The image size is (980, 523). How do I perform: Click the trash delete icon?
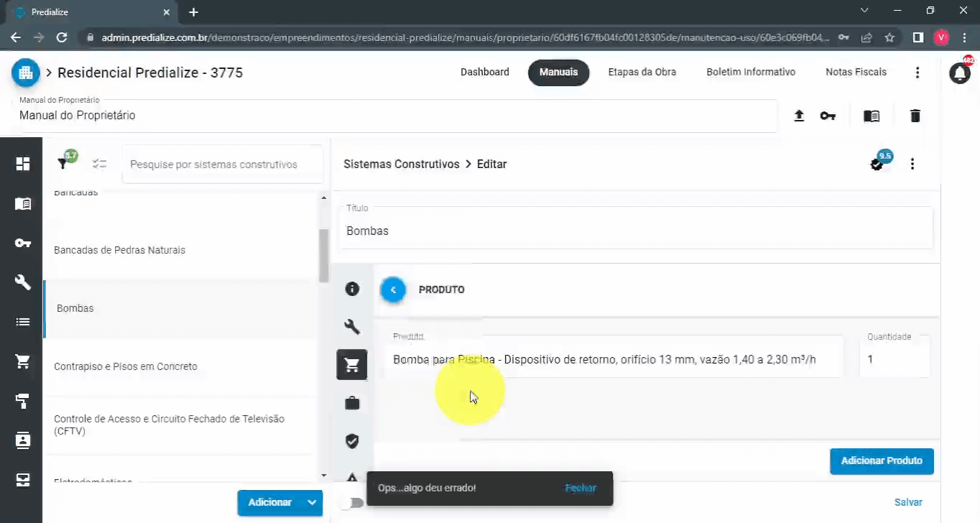[915, 116]
